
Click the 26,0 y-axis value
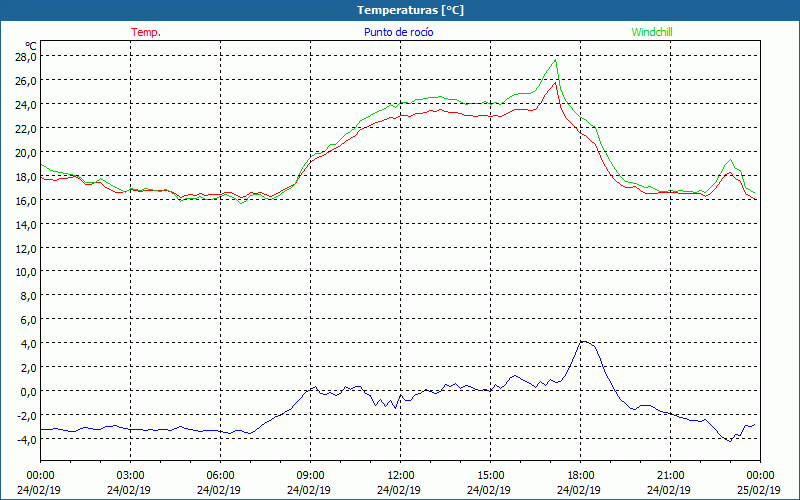26,80
